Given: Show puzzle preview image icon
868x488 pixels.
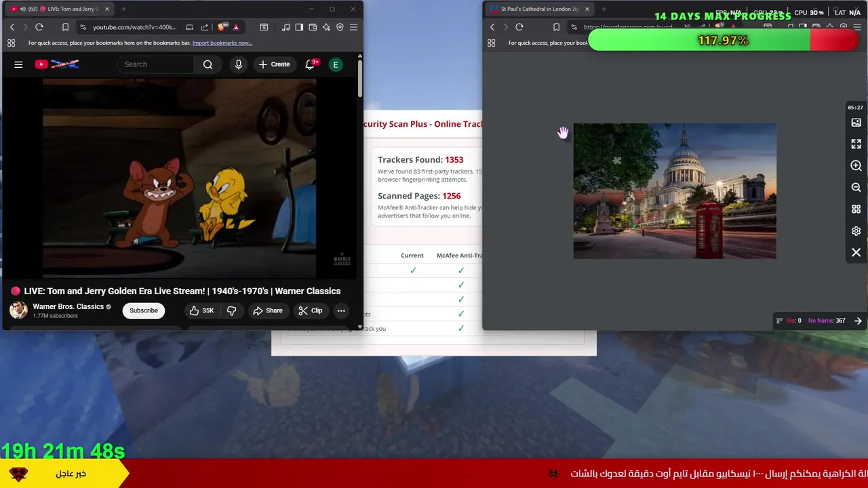Looking at the screenshot, I should 856,123.
